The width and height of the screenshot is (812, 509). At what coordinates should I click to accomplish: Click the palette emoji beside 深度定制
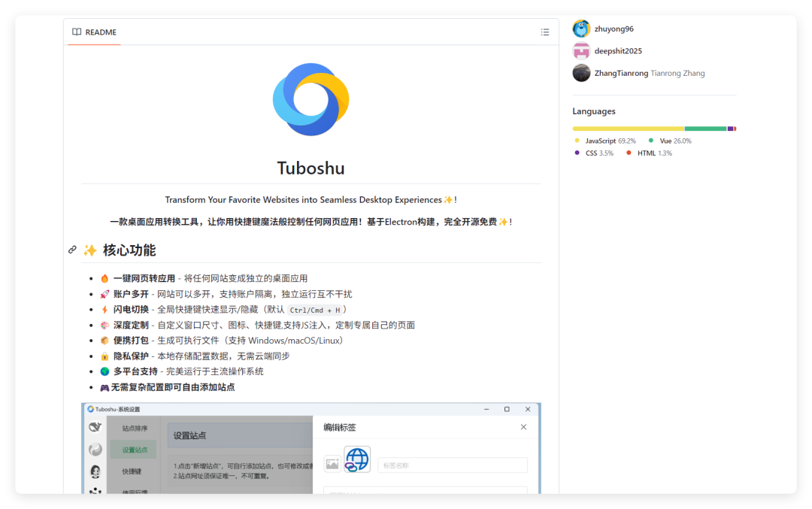click(x=105, y=326)
